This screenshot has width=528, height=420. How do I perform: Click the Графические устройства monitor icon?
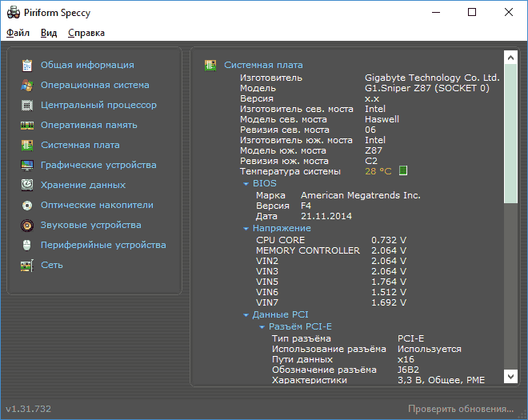coord(27,165)
